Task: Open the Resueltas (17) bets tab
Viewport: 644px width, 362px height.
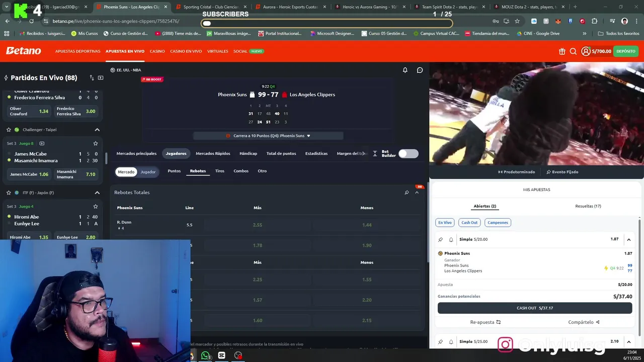Action: click(588, 206)
